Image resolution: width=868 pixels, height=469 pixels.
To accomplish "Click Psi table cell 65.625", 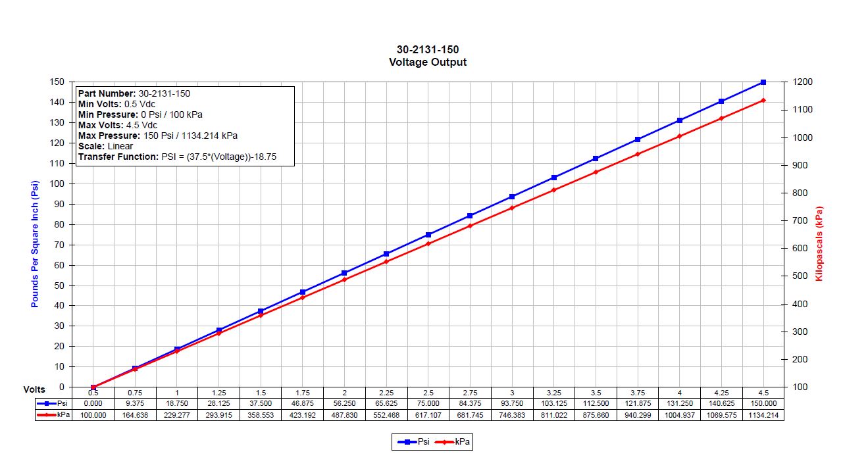I will coord(386,403).
